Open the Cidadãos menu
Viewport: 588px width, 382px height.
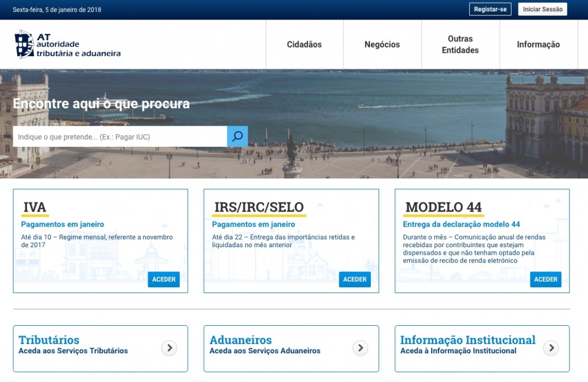click(x=304, y=44)
